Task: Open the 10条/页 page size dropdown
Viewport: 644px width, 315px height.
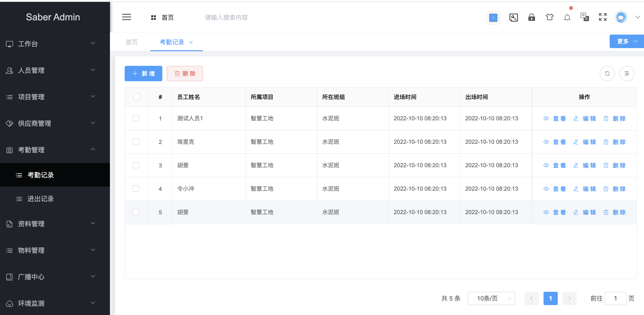Action: (491, 298)
